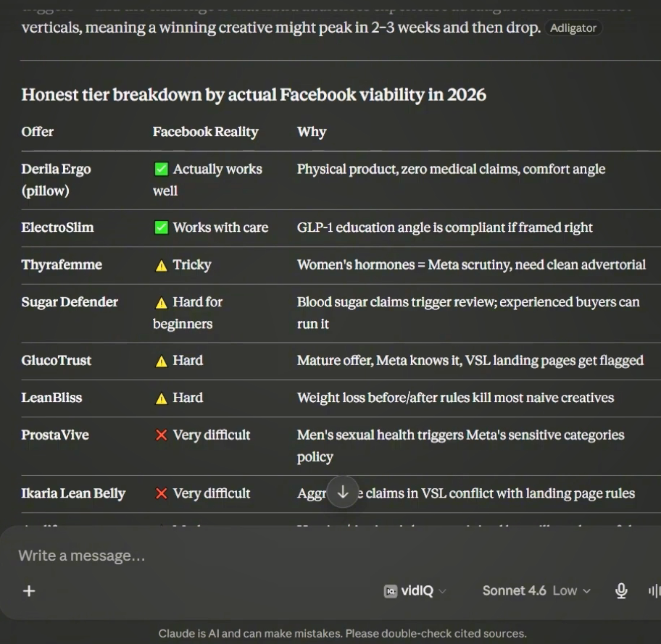Click the red X in ProstaVive row
Image resolution: width=661 pixels, height=644 pixels.
click(x=161, y=435)
